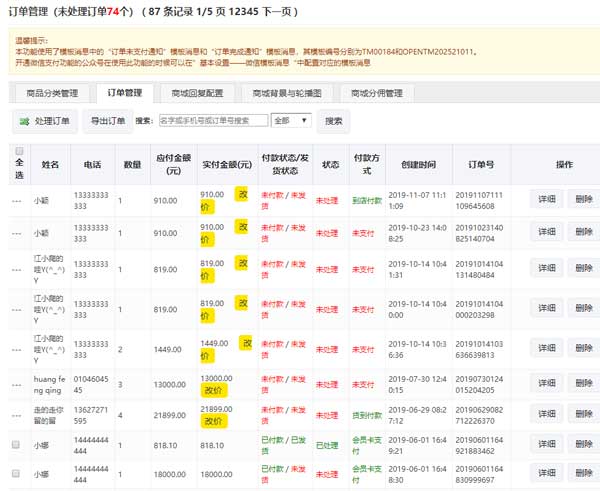Click phone number 13627271595

[x=91, y=415]
